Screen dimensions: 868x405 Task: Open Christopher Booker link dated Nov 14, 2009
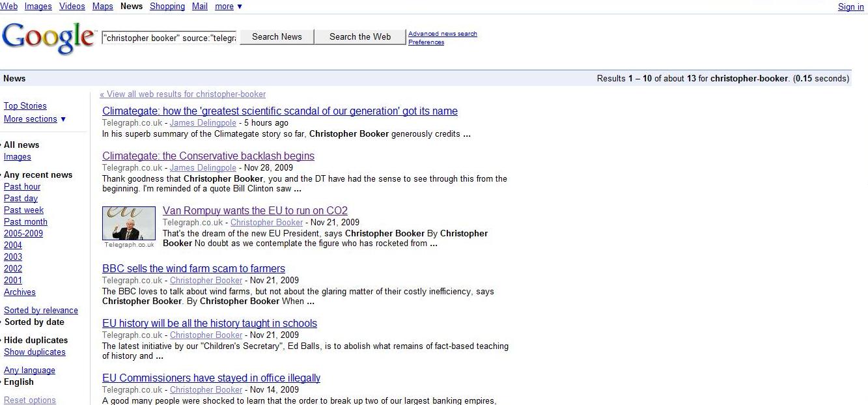click(x=206, y=390)
